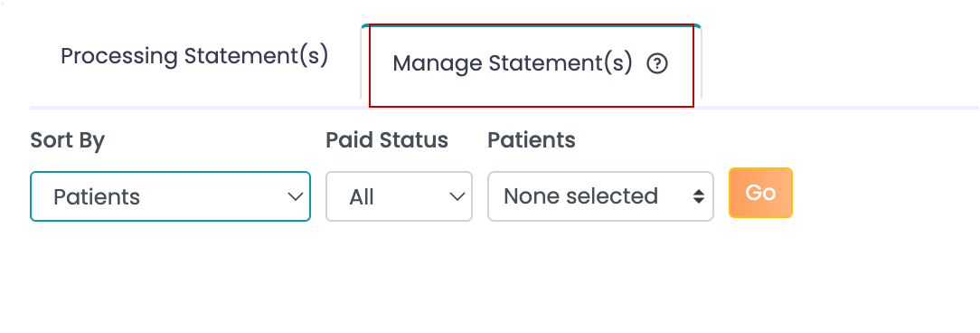Click the All value under Paid Status
This screenshot has height=333, width=980.
(x=362, y=197)
